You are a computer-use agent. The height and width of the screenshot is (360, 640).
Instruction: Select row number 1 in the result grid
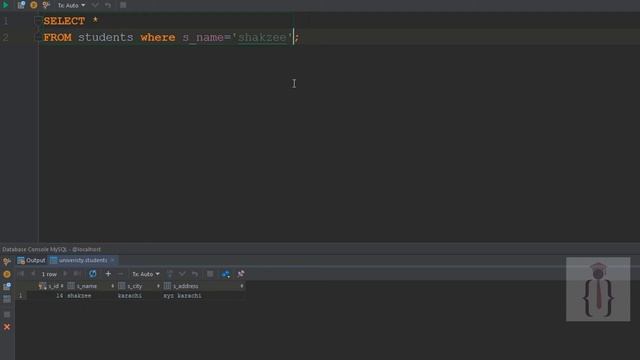tap(20, 296)
